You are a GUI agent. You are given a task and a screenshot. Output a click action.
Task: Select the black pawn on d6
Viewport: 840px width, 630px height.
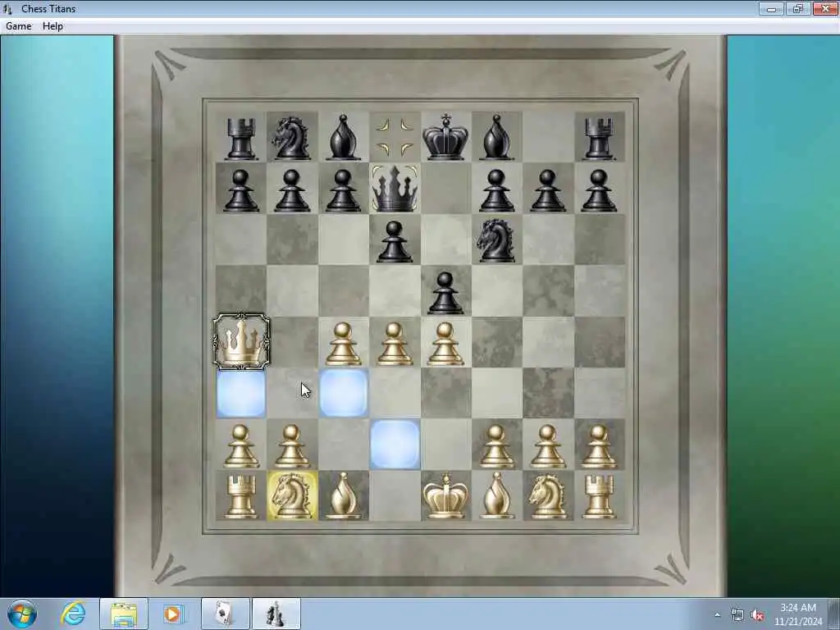click(x=395, y=242)
